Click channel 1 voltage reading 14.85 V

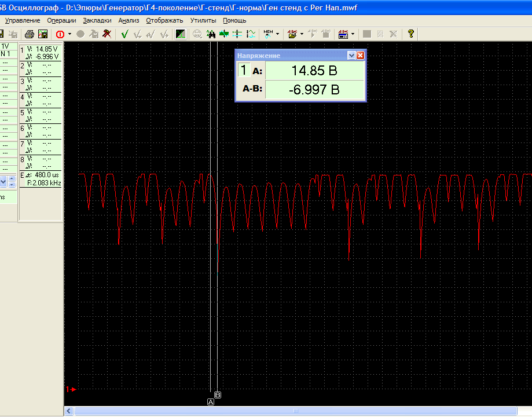46,49
